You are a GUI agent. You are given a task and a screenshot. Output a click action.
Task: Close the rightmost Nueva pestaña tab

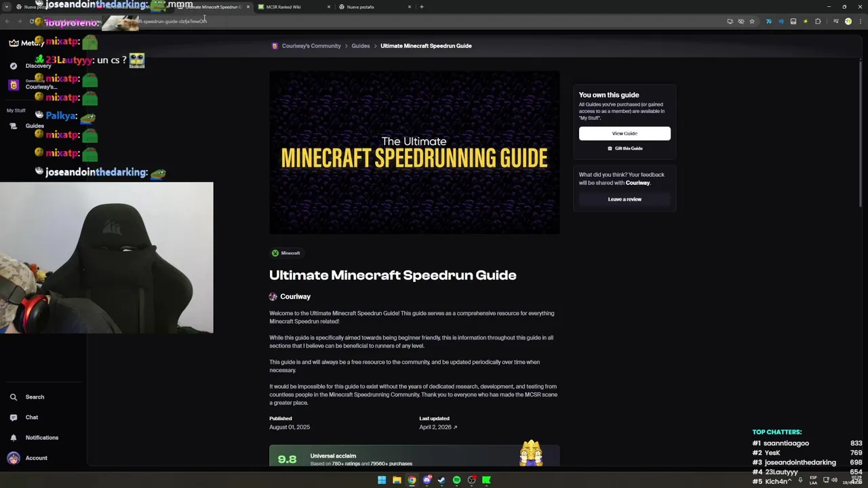(410, 7)
